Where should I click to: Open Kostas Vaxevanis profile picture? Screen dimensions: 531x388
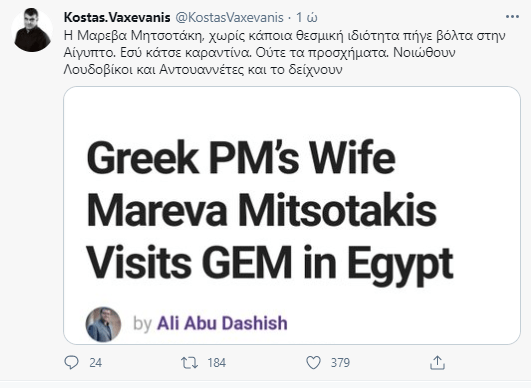32,30
